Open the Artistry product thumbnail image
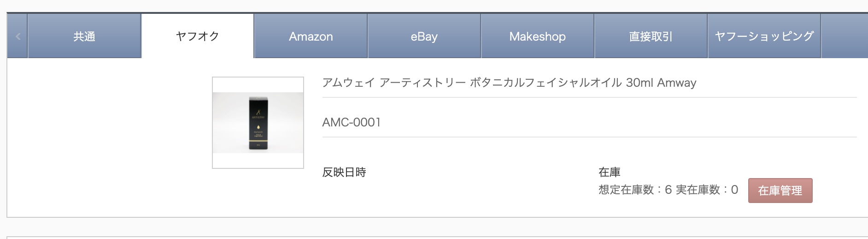868x239 pixels. click(x=258, y=123)
